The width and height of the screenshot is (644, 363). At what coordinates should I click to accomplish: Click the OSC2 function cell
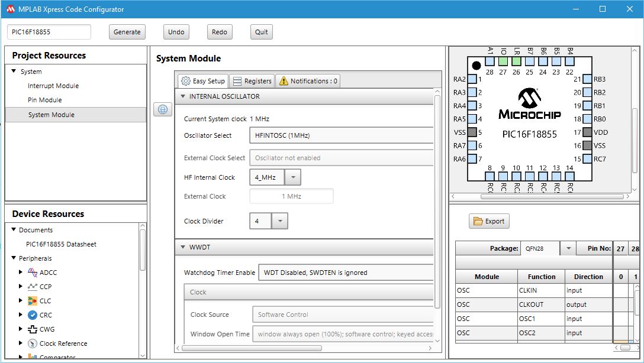(542, 333)
